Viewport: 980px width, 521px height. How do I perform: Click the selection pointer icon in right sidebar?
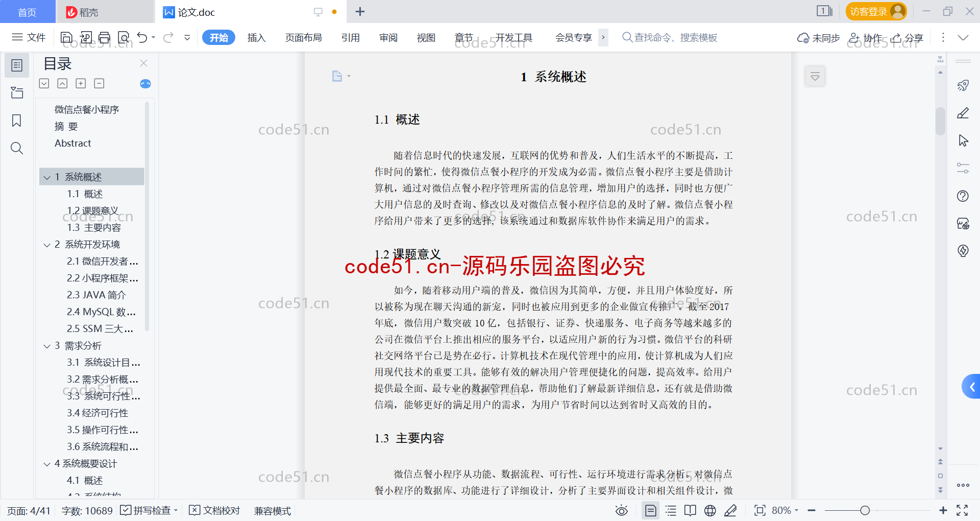coord(963,140)
